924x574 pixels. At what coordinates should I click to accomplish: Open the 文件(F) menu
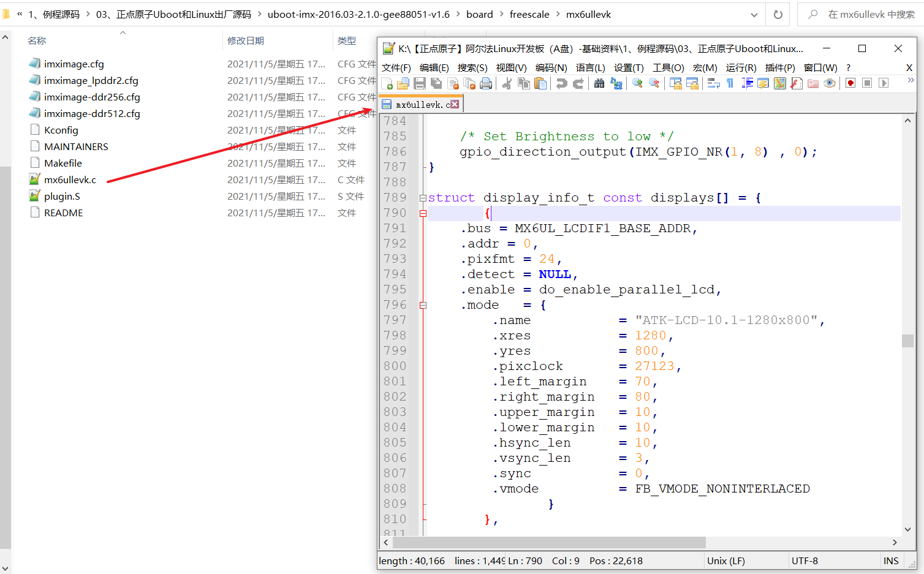pos(396,67)
